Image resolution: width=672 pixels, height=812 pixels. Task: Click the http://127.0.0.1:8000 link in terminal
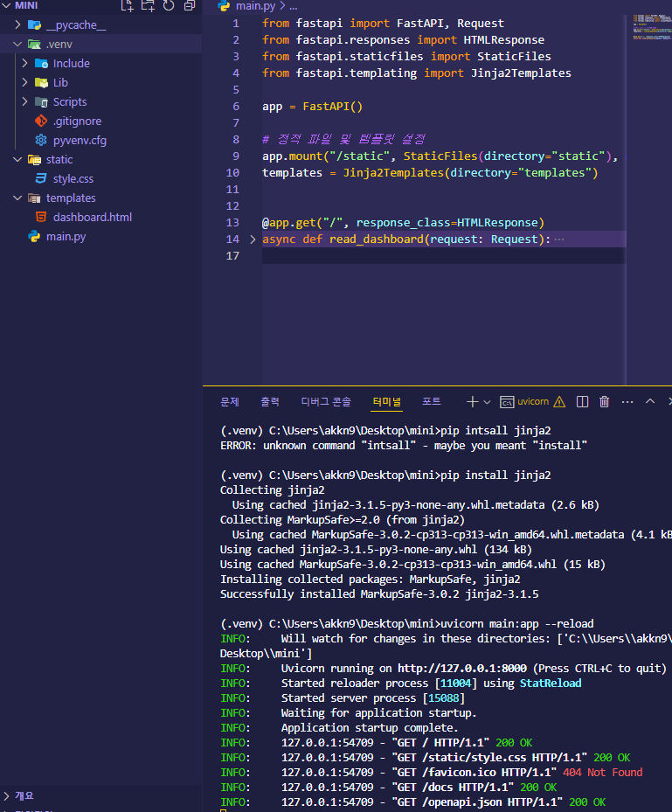pos(461,669)
